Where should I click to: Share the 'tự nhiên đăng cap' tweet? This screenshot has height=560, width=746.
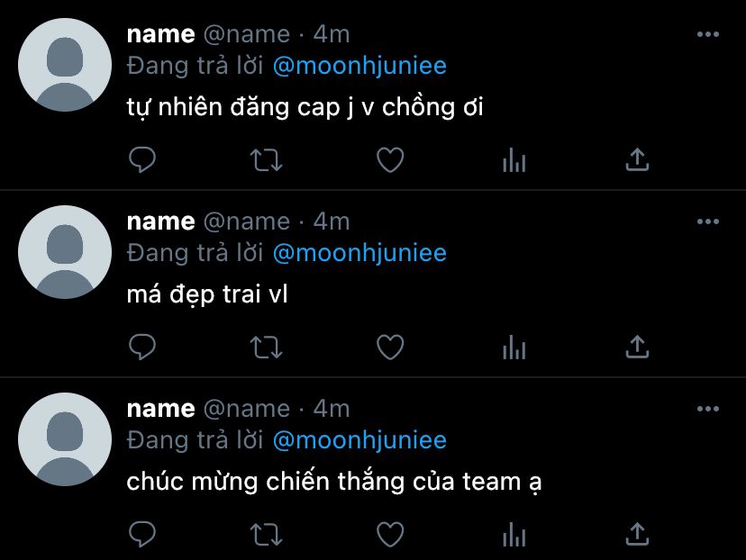638,159
